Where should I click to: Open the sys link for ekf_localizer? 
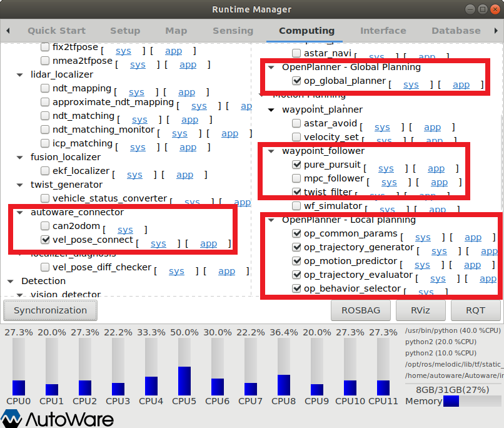point(134,175)
